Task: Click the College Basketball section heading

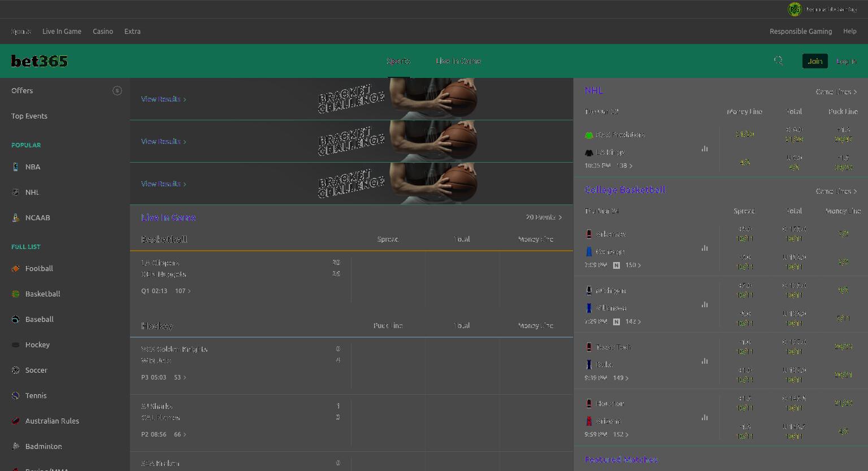Action: point(625,190)
